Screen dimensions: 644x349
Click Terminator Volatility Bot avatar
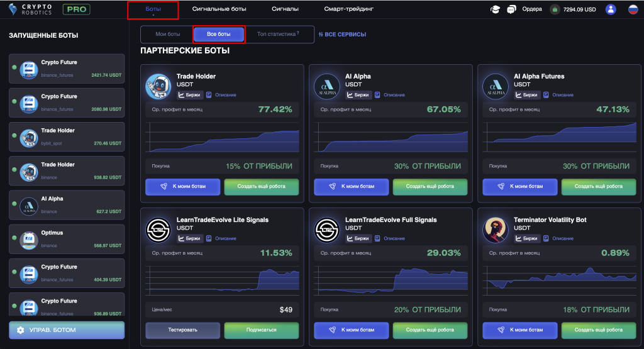pos(496,230)
